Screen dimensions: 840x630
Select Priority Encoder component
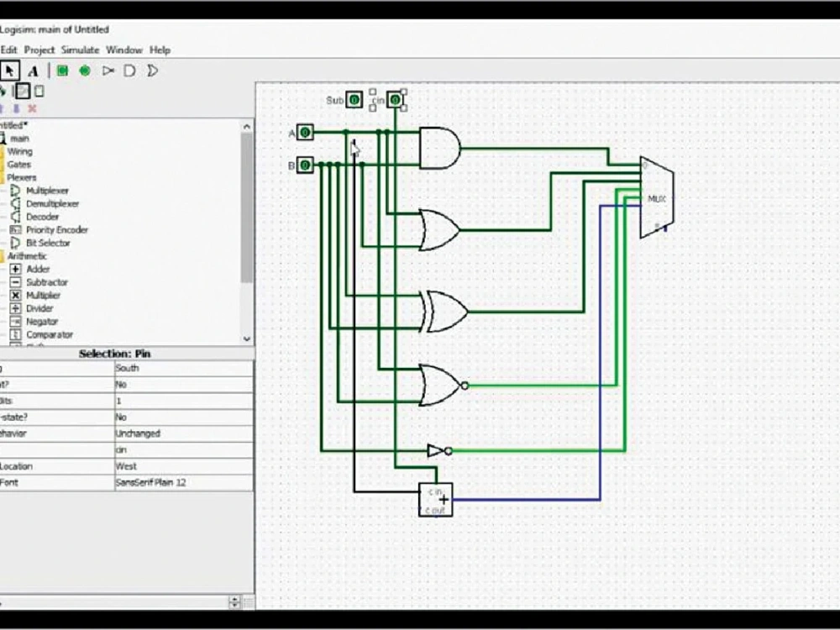(57, 230)
